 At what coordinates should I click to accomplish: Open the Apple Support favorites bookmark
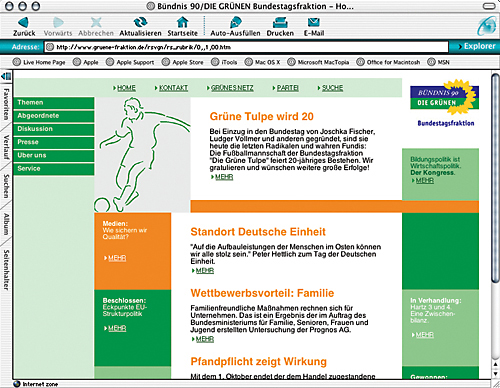[130, 62]
